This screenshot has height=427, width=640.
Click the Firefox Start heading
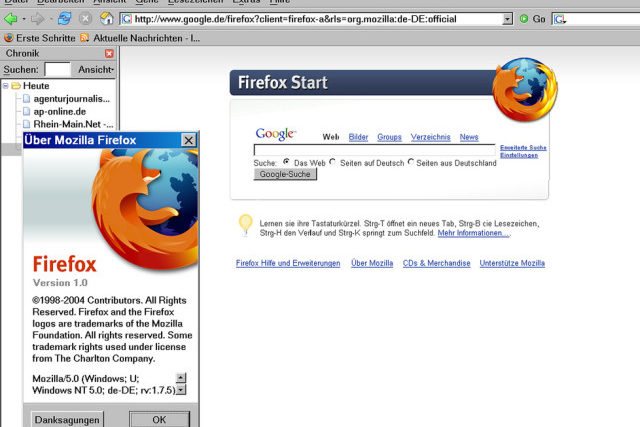(x=282, y=82)
